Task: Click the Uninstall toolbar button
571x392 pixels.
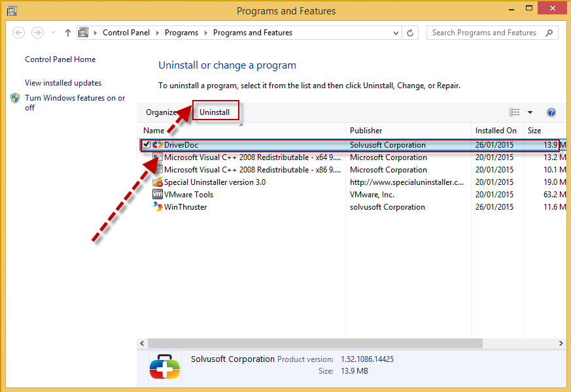Action: pos(215,112)
